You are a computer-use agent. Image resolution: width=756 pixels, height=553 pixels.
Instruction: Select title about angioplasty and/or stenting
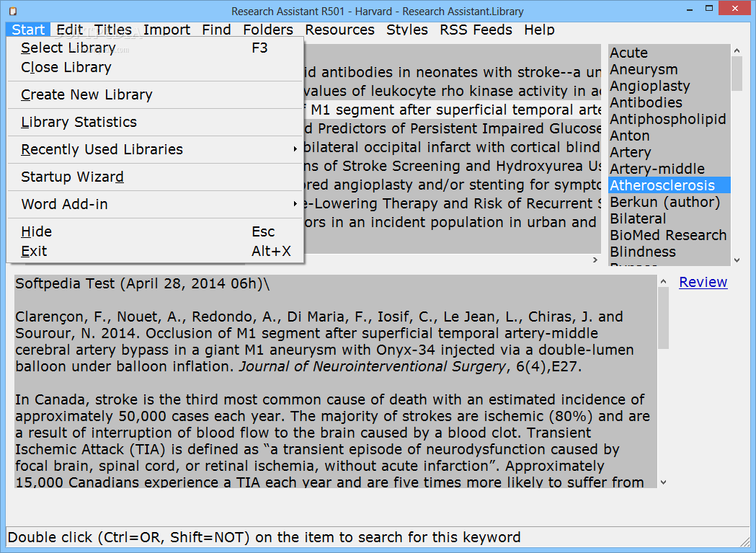pyautogui.click(x=453, y=185)
